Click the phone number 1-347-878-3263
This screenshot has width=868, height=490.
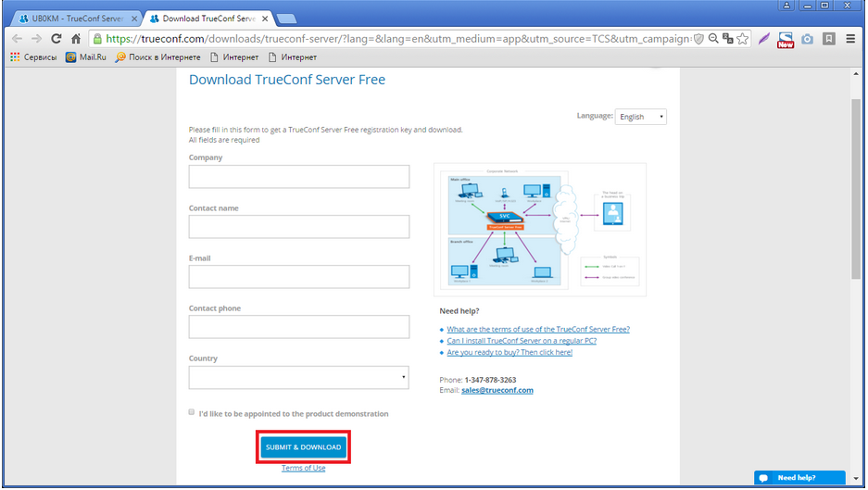490,381
